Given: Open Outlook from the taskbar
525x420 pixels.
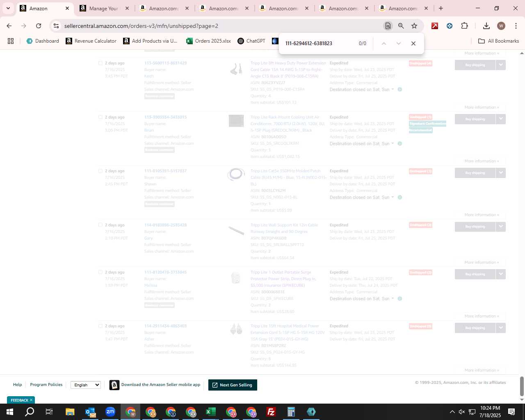Looking at the screenshot, I should point(90,412).
